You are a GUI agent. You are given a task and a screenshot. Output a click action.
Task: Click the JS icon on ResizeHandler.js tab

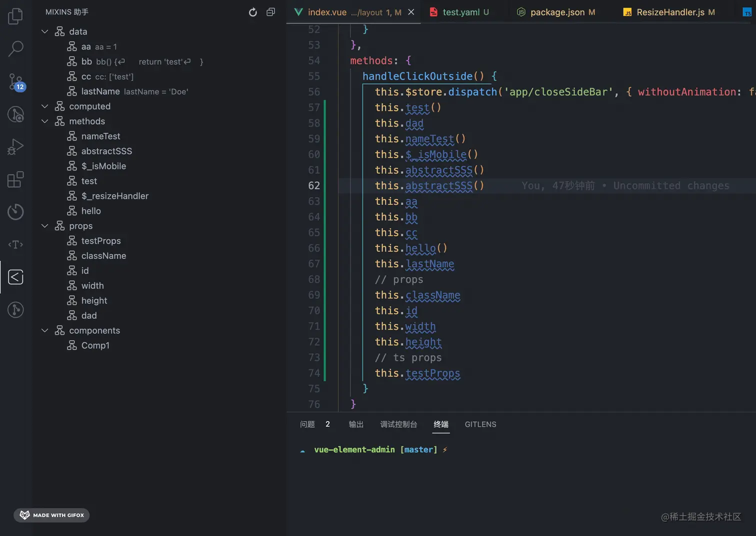pos(627,12)
